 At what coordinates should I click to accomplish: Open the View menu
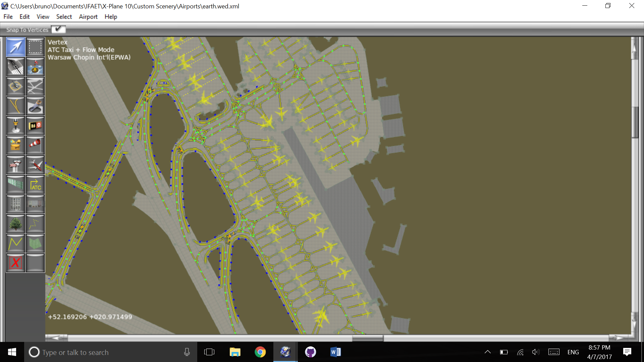[43, 17]
